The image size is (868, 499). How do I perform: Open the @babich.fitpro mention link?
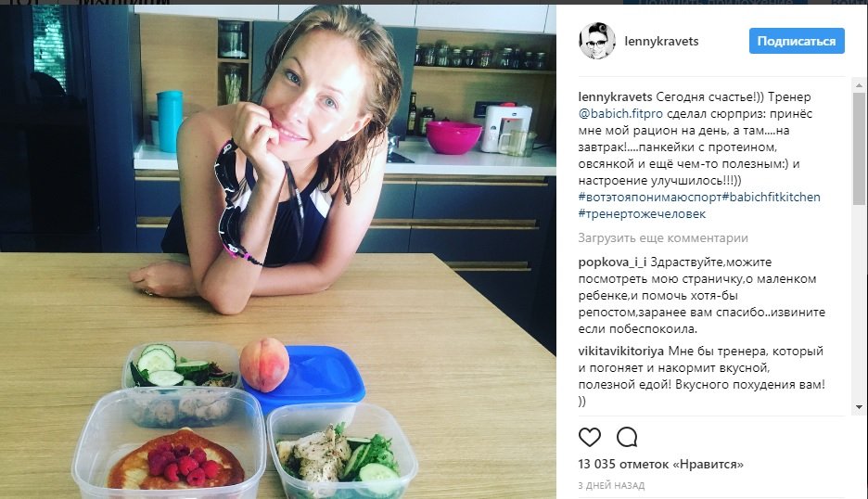pos(620,113)
